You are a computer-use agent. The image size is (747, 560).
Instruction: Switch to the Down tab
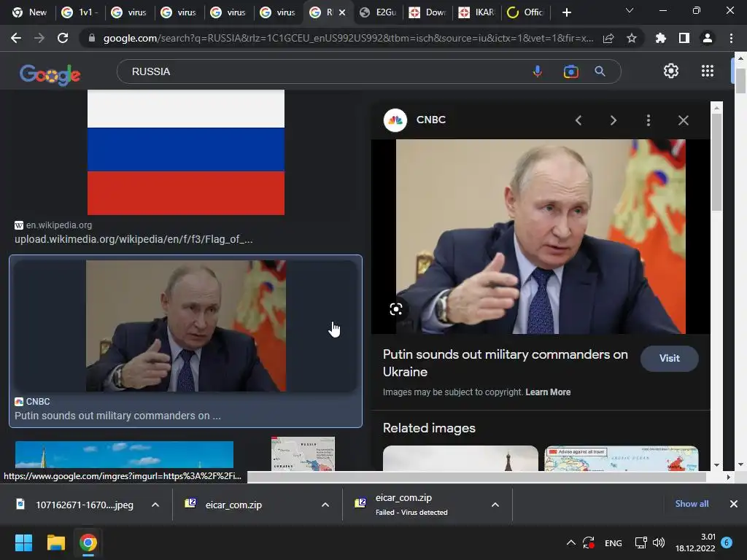coord(428,12)
